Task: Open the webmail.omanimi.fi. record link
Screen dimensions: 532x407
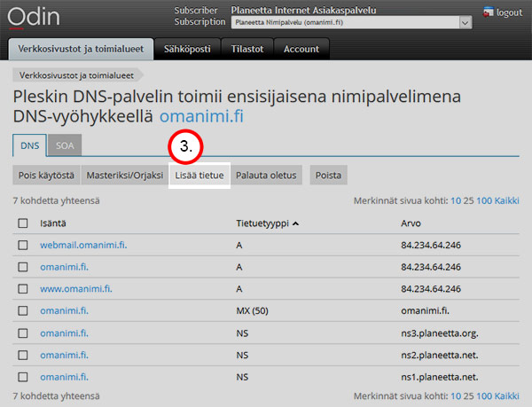Action: coord(83,245)
